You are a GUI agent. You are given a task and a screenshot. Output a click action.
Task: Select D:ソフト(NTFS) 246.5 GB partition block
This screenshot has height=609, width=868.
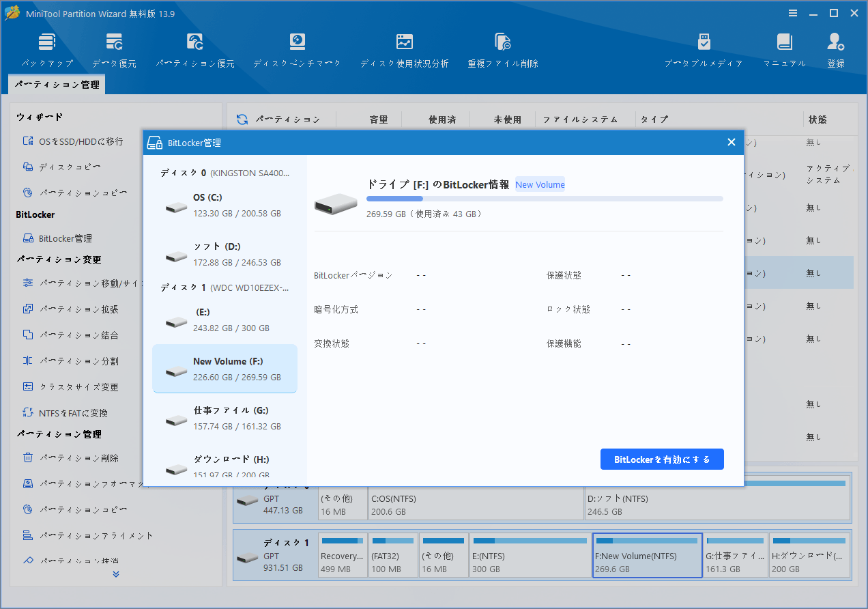(717, 498)
